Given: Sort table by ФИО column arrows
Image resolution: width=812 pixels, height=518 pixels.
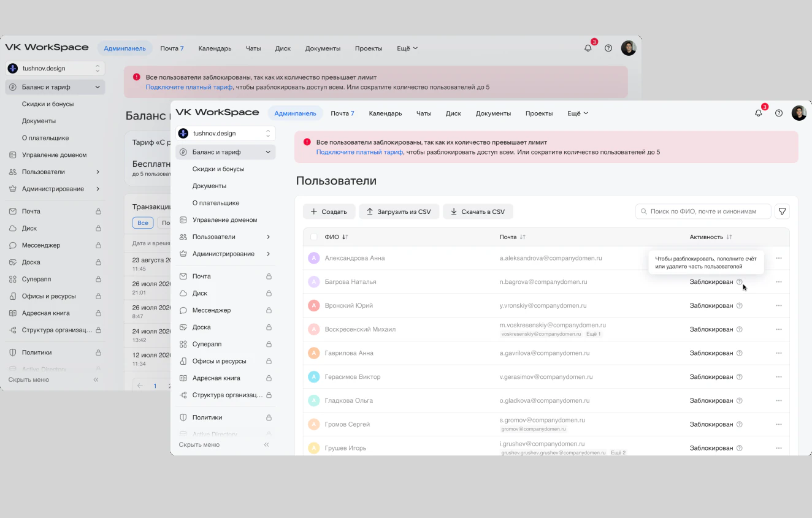Looking at the screenshot, I should pyautogui.click(x=345, y=237).
